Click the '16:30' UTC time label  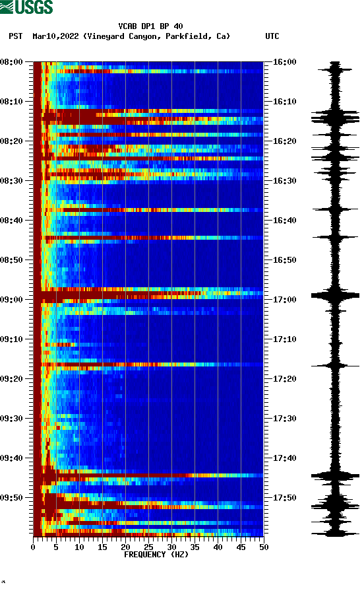pyautogui.click(x=284, y=181)
